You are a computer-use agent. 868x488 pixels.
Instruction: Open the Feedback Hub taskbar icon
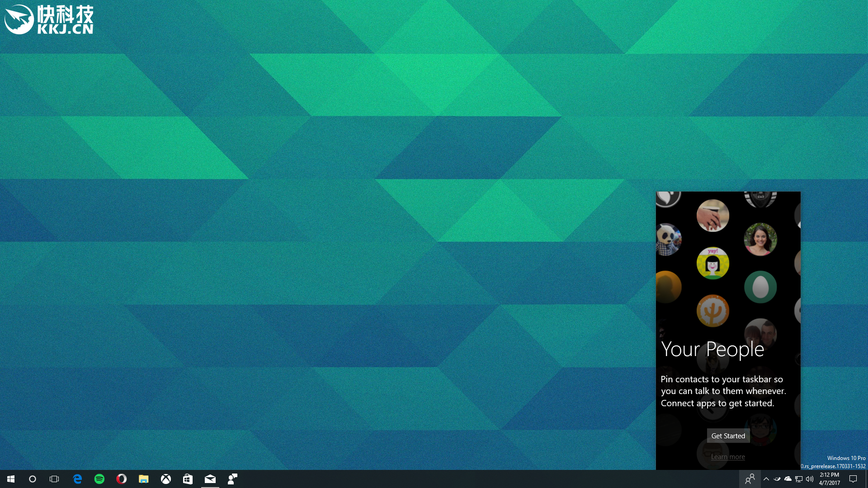[232, 479]
